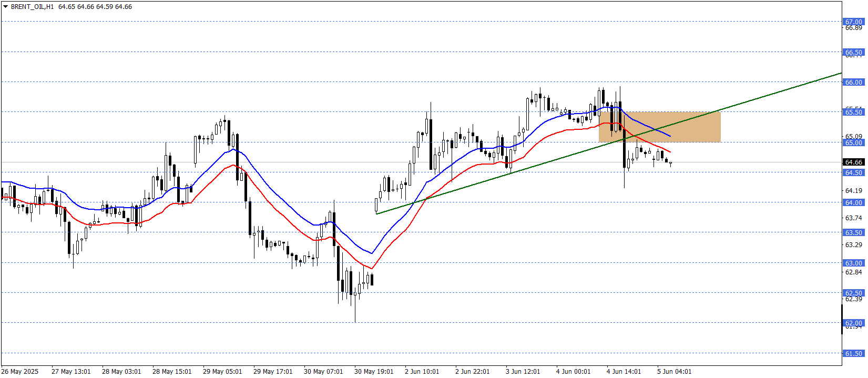This screenshot has width=868, height=378.
Task: Click the 2 Jun 22:01 time label
Action: coord(473,372)
